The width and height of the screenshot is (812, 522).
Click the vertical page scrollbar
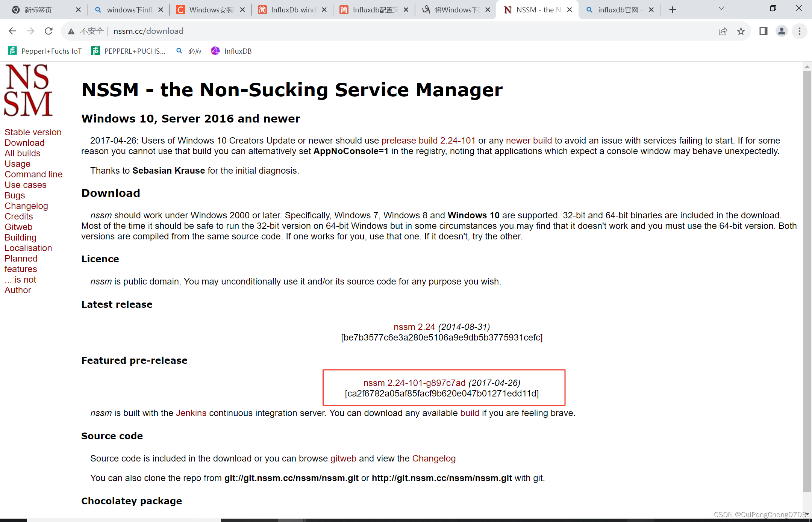click(807, 281)
